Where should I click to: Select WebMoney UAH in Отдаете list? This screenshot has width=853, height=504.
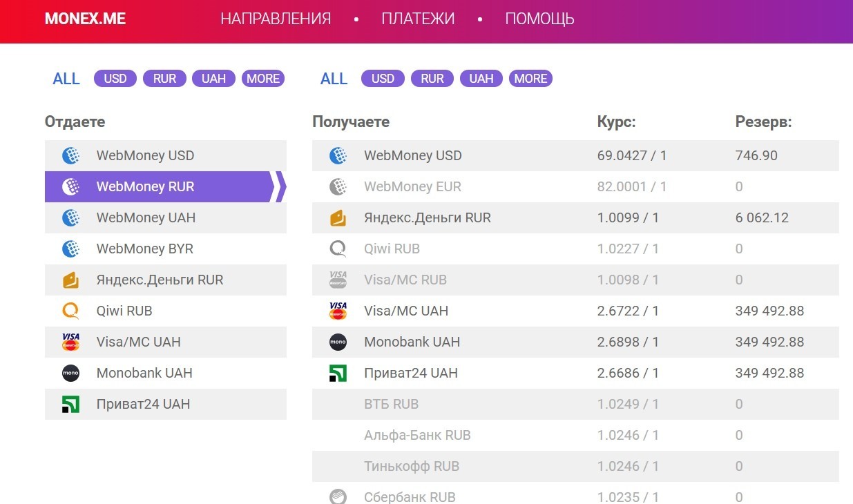(166, 217)
